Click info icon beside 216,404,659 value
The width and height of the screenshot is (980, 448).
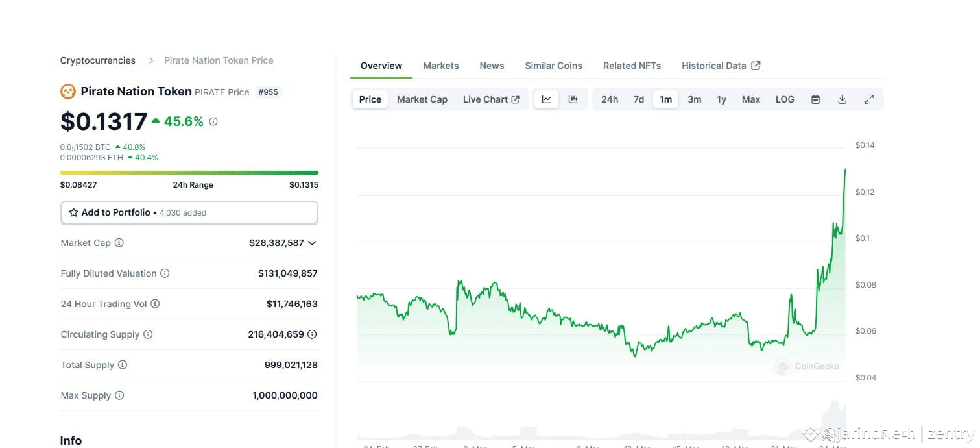point(312,334)
